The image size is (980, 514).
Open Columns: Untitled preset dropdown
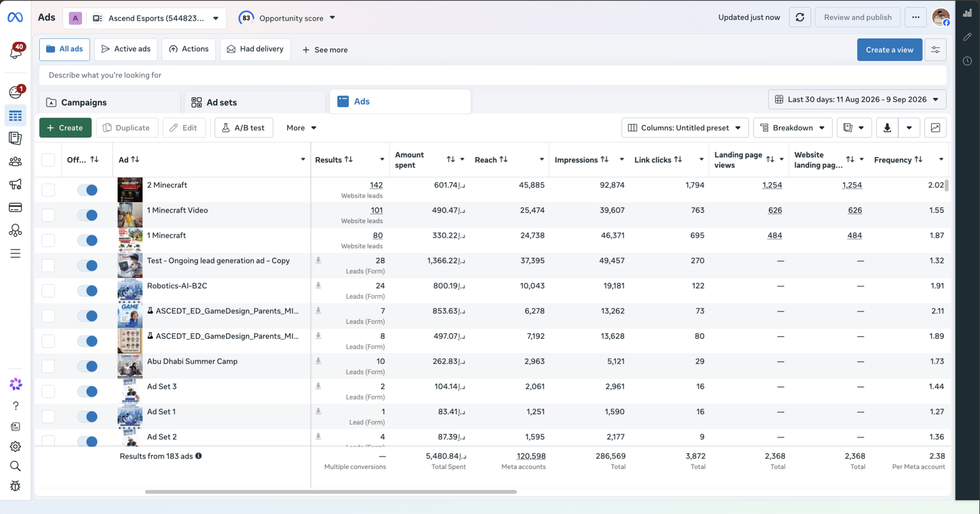[x=685, y=127]
